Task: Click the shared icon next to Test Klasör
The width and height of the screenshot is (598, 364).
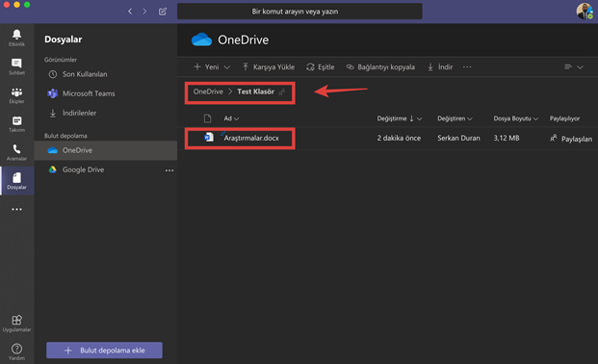Action: (282, 91)
